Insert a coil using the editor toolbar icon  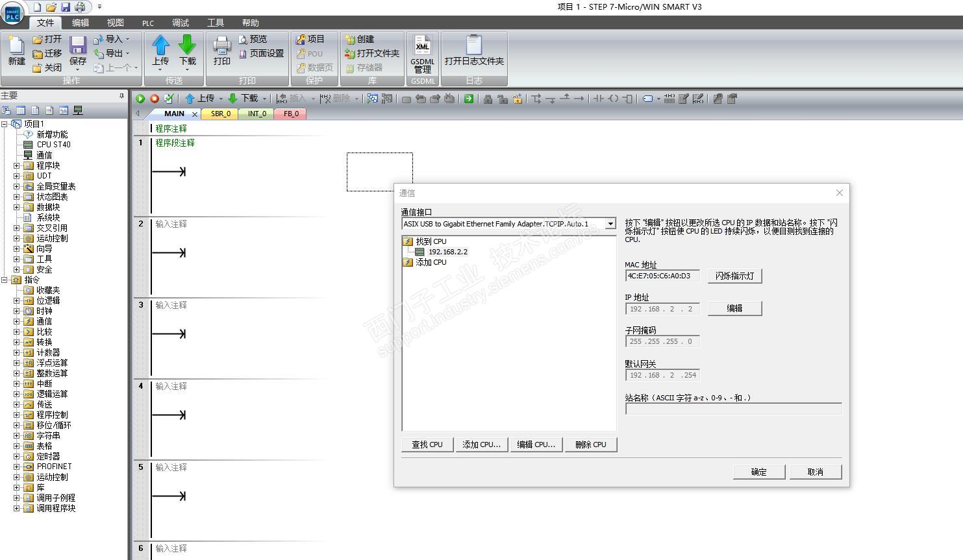point(613,99)
